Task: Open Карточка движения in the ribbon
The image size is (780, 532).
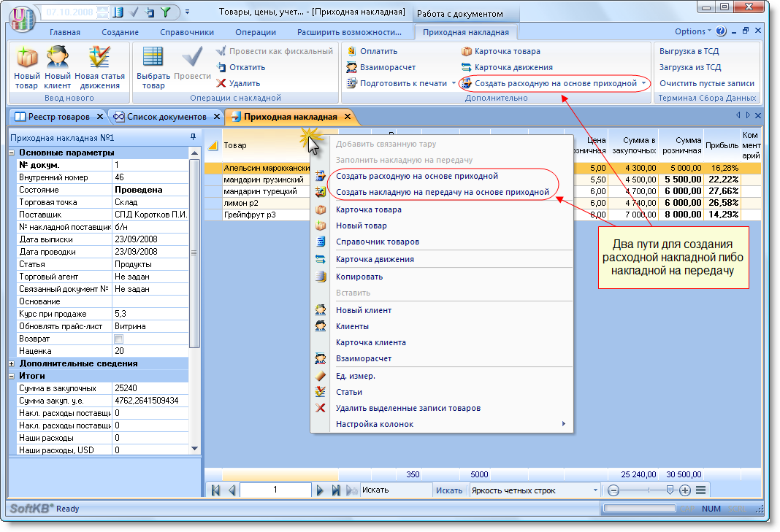Action: (x=507, y=67)
